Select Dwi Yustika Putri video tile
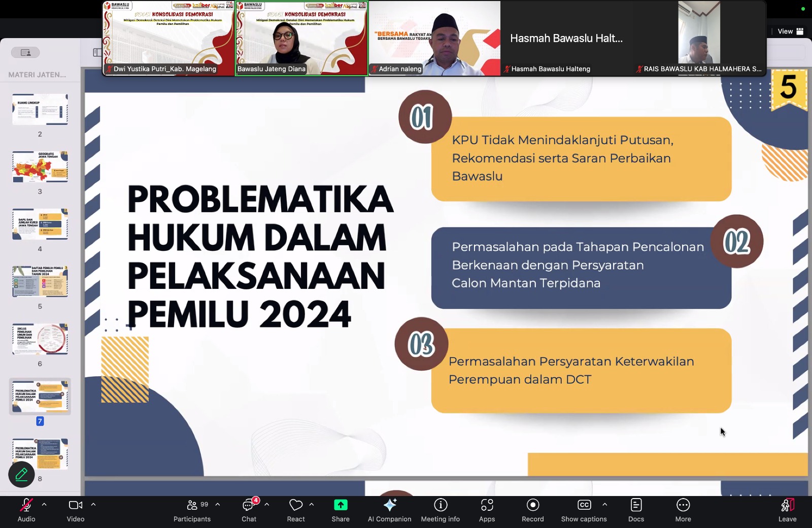 [x=168, y=38]
